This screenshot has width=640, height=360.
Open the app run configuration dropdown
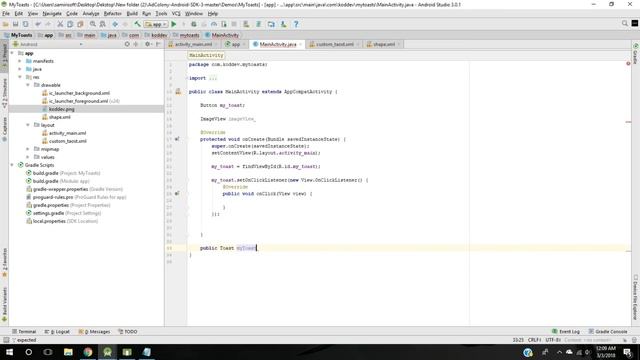coord(156,24)
